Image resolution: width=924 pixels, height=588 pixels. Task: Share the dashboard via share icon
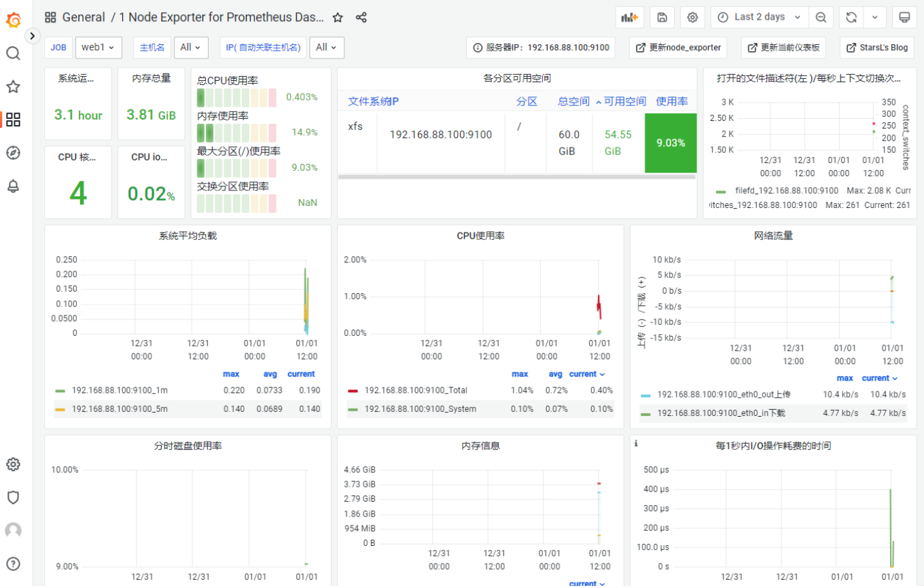click(361, 18)
